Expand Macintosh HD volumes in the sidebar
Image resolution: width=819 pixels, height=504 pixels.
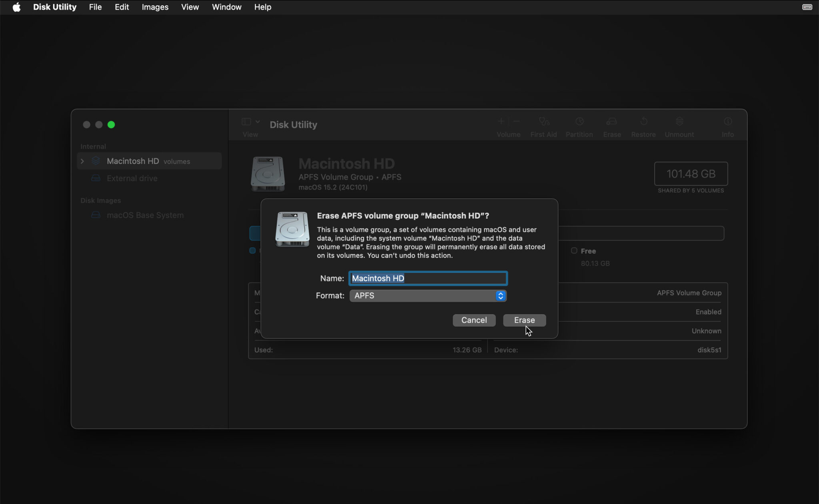point(82,161)
